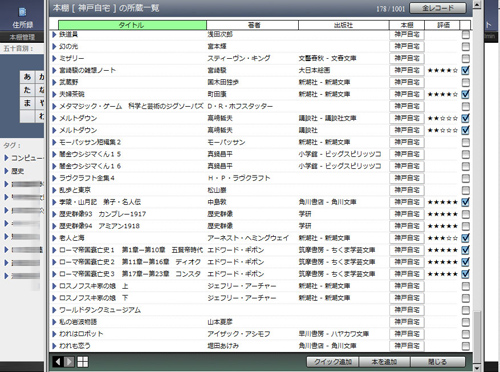Open detail arrow for われも恋う
The width and height of the screenshot is (500, 372).
click(x=54, y=346)
